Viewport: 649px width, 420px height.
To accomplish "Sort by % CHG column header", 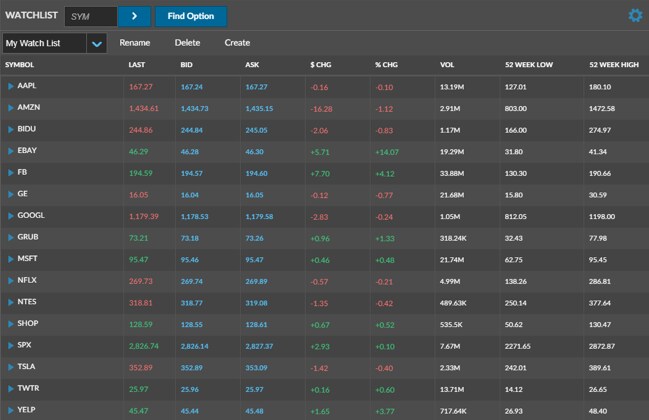I will (x=386, y=65).
